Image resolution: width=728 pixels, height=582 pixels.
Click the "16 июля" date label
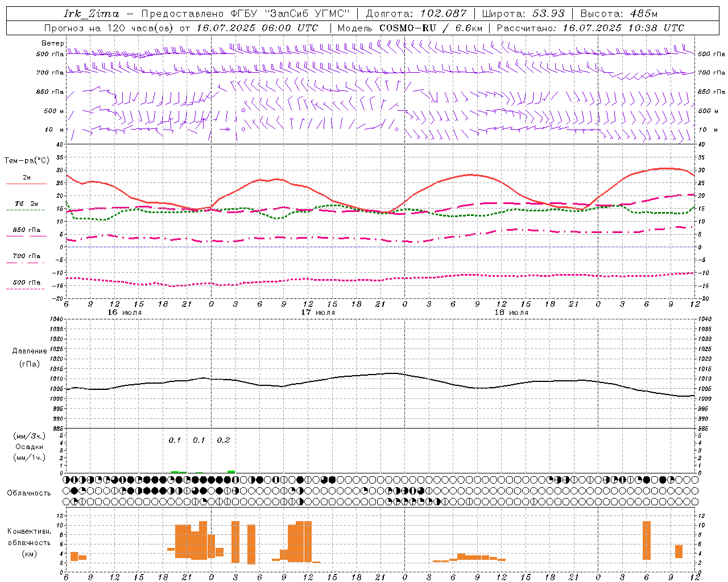(125, 313)
